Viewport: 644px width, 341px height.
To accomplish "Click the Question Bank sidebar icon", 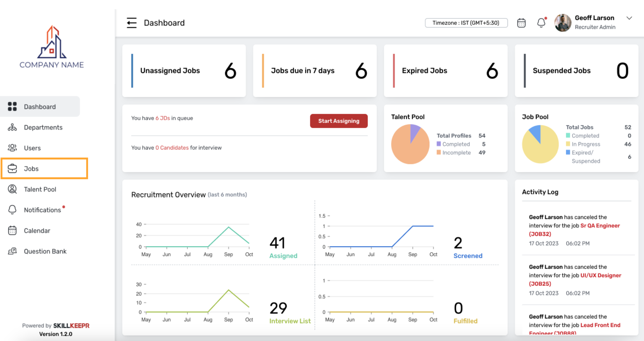I will pyautogui.click(x=12, y=251).
